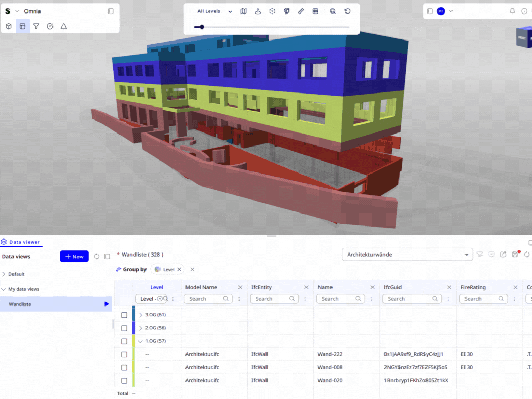Viewport: 532px width, 399px height.
Task: Click the refresh icon next to the New button
Action: tap(96, 256)
